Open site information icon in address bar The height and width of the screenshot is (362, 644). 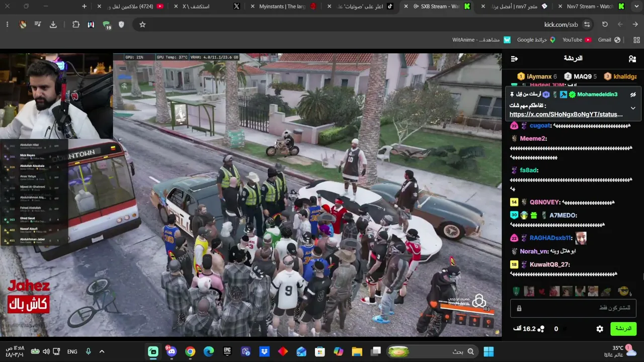pyautogui.click(x=587, y=24)
